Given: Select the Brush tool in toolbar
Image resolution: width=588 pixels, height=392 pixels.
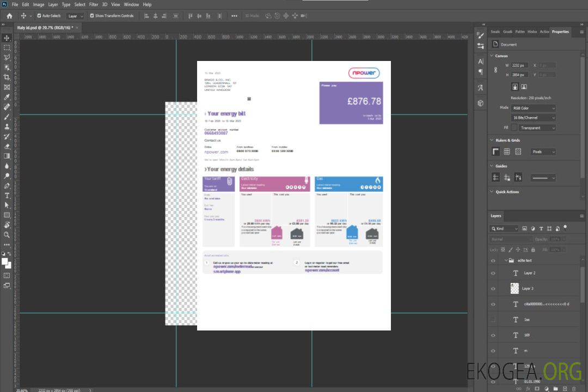Looking at the screenshot, I should click(7, 117).
